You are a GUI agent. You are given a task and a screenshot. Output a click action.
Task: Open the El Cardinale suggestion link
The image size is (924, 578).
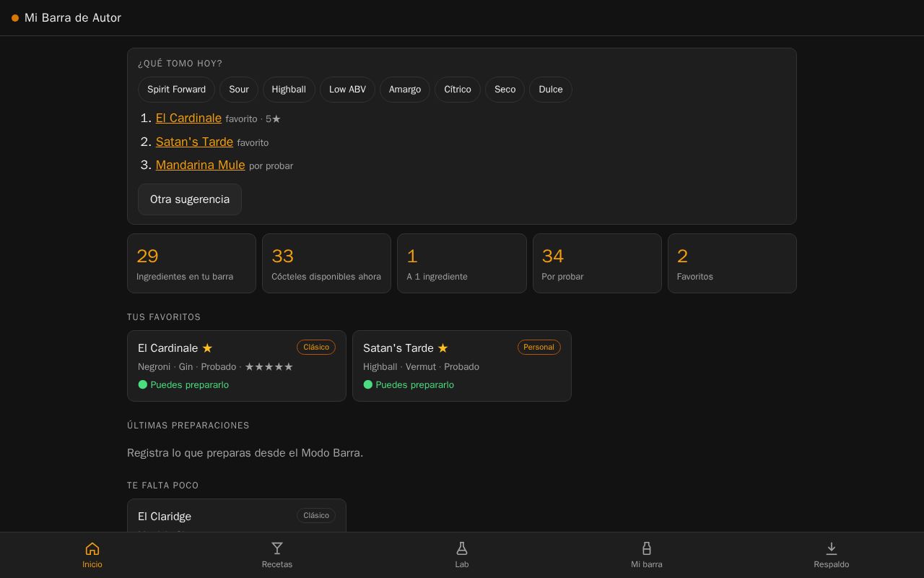click(x=188, y=118)
